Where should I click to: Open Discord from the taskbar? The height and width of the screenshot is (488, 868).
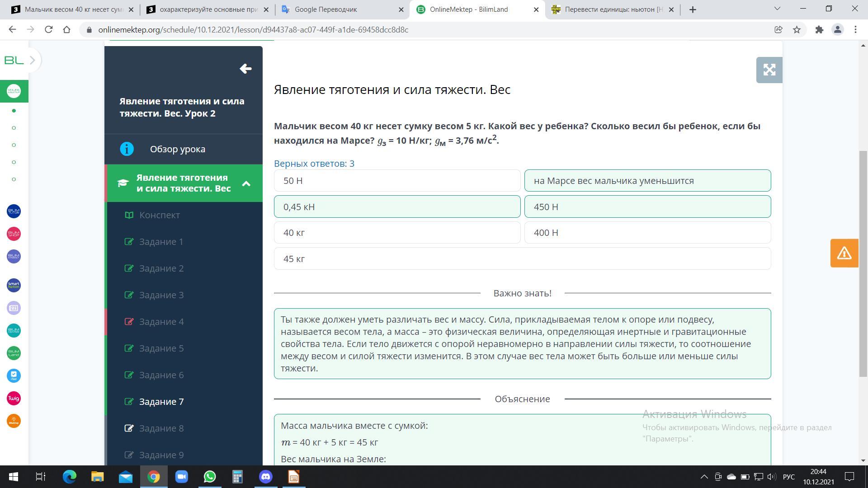coord(265,477)
